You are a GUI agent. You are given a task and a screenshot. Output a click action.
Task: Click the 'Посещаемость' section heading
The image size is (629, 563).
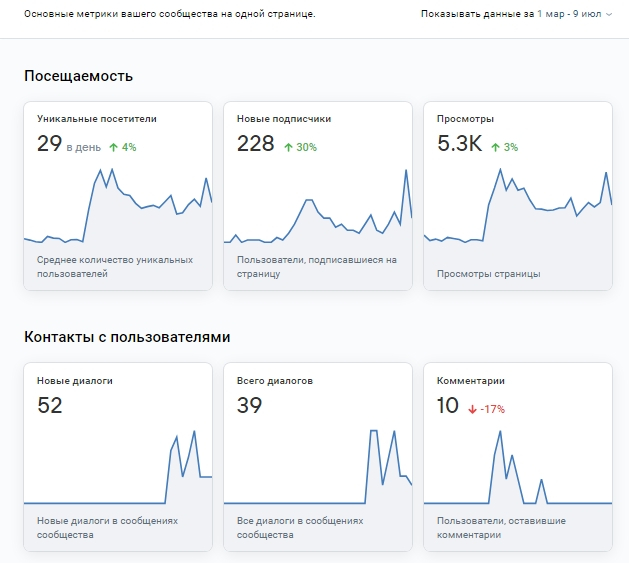[x=78, y=76]
